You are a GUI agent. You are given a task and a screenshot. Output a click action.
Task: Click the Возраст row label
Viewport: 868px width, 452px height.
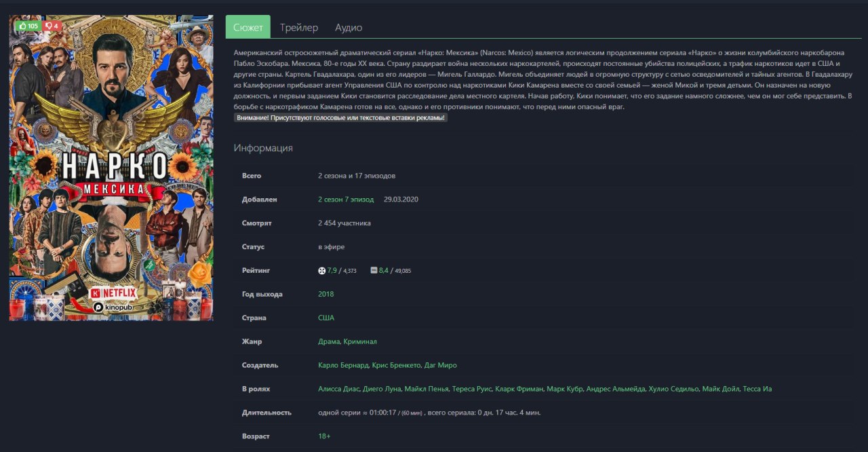tap(256, 436)
